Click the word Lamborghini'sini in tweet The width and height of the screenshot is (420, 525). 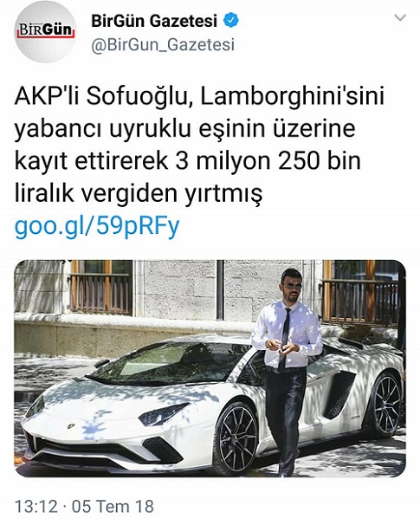click(x=292, y=97)
